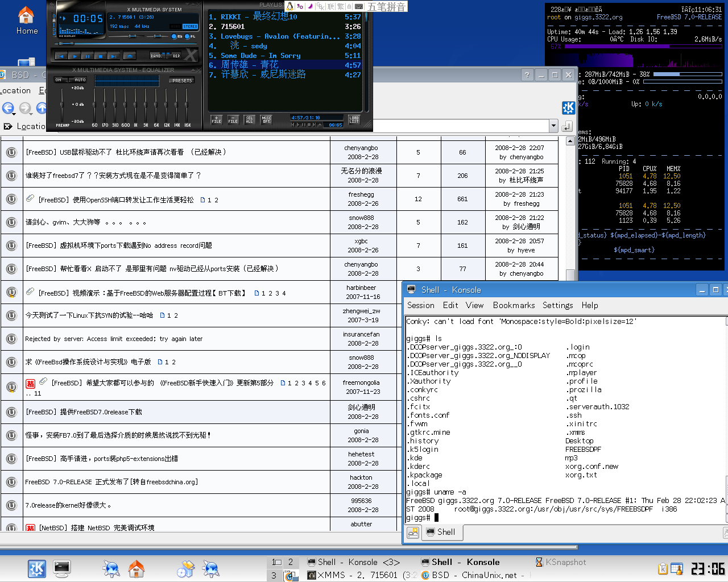Open the Konsole Help menu
The height and width of the screenshot is (582, 728).
590,305
